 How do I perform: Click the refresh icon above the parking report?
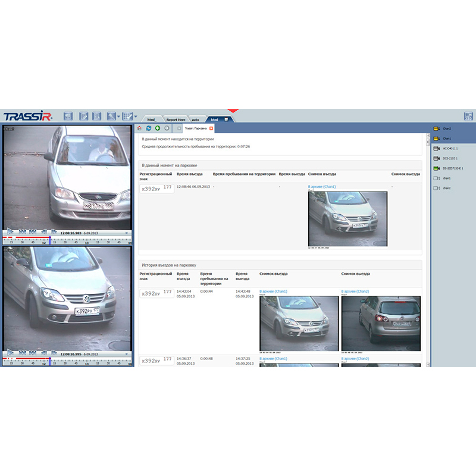(x=148, y=128)
